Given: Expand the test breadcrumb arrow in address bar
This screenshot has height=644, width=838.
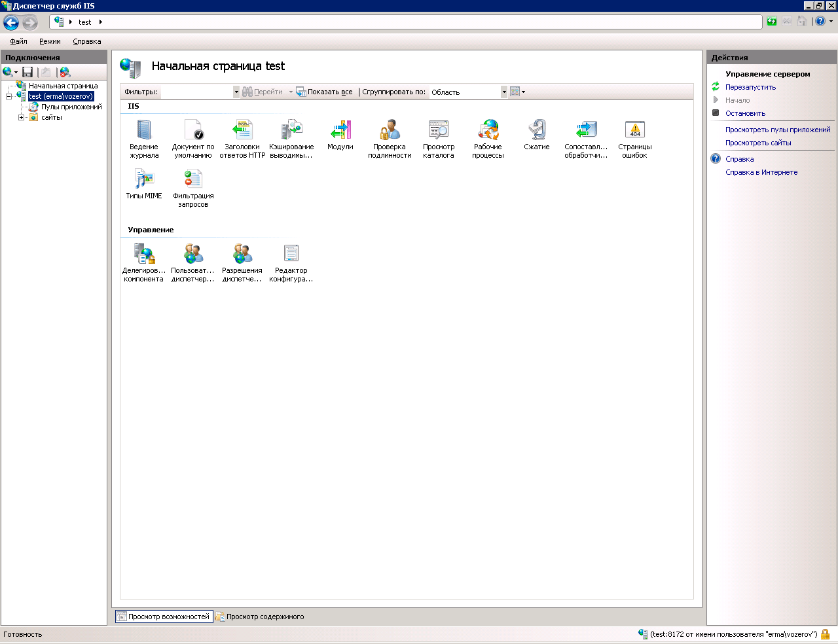Looking at the screenshot, I should 100,22.
